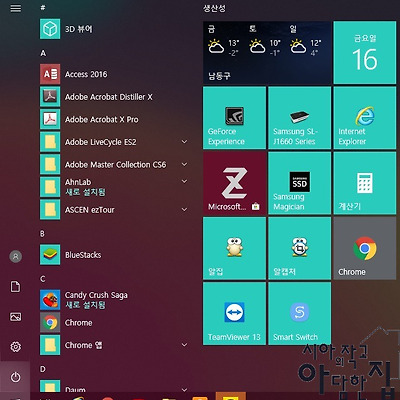Viewport: 400px width, 400px height.
Task: Open the 계산기 calculator tile
Action: pos(365,183)
